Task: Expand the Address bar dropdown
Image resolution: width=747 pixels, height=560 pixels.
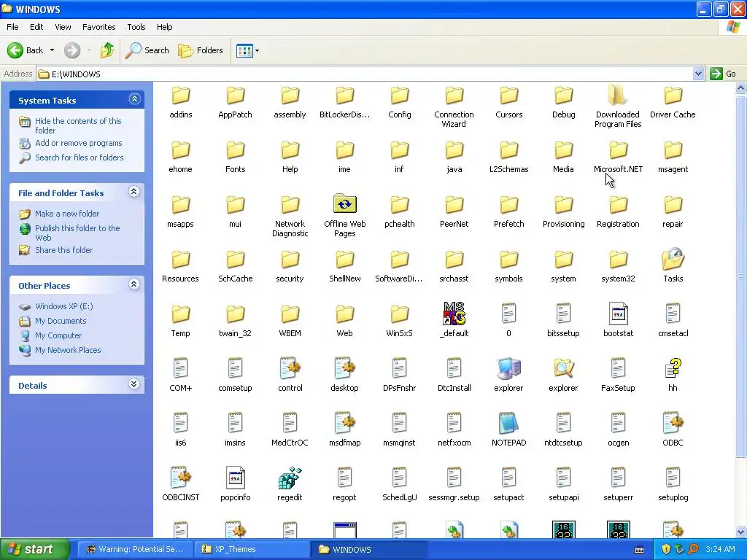Action: click(x=698, y=74)
